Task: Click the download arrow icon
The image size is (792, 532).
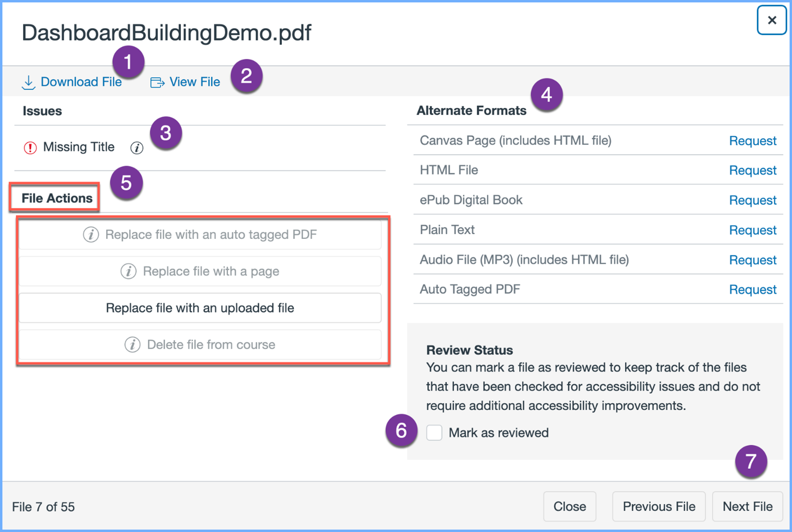Action: (29, 83)
